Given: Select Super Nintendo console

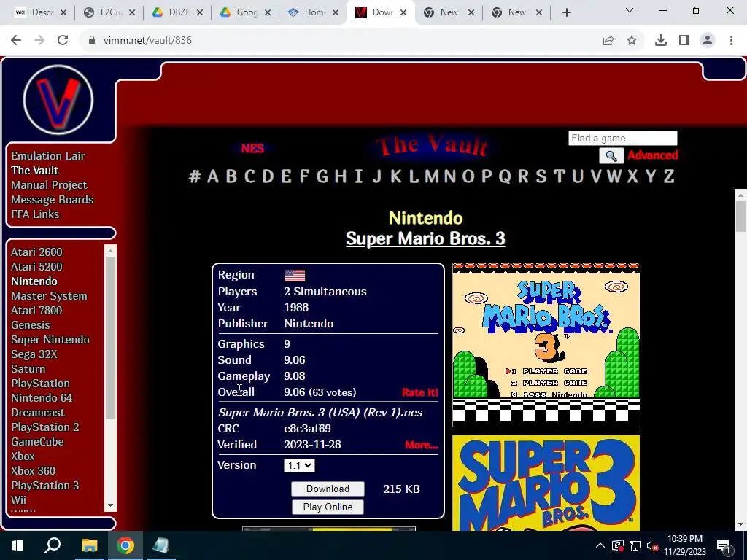Looking at the screenshot, I should [50, 340].
